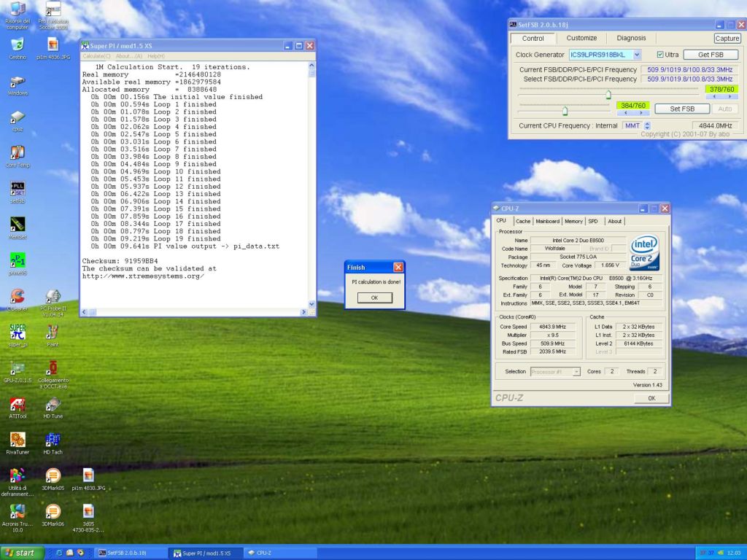Click the Super PI horizontal scrollbar right arrow

(303, 312)
